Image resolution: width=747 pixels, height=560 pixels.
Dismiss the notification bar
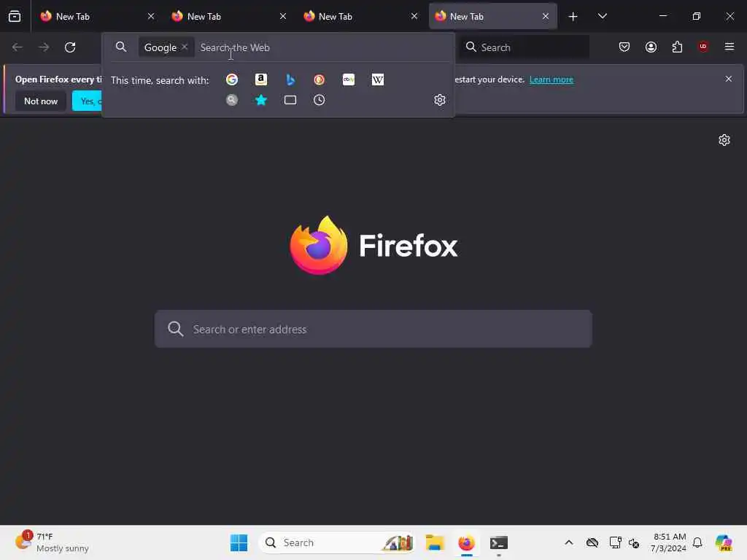729,79
